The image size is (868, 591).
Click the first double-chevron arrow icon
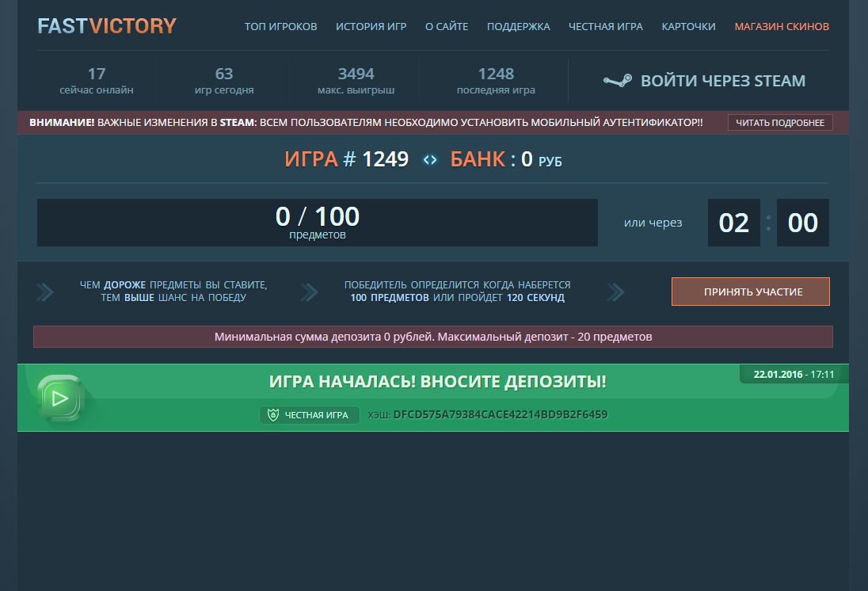coord(45,292)
